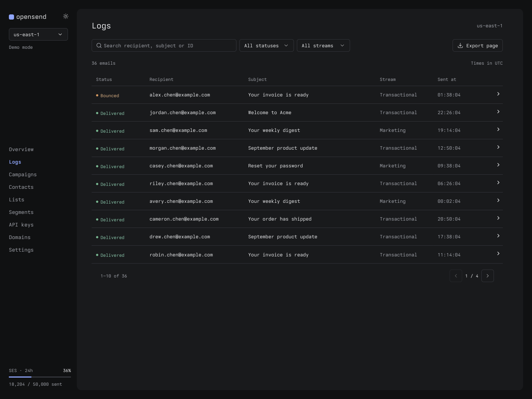532x399 pixels.
Task: Click the Stream column header
Action: 388,79
